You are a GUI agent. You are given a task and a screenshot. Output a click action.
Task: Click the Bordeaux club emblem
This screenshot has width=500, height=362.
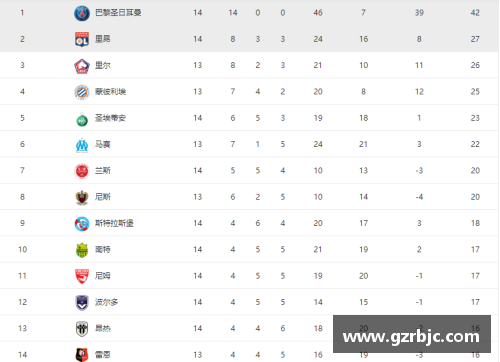(x=82, y=303)
